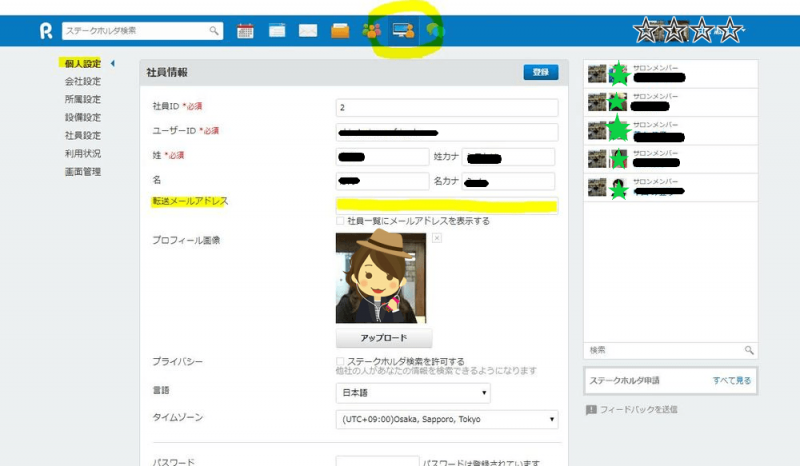Image resolution: width=800 pixels, height=466 pixels.
Task: Select 社員設定 in the sidebar
Action: 83,135
